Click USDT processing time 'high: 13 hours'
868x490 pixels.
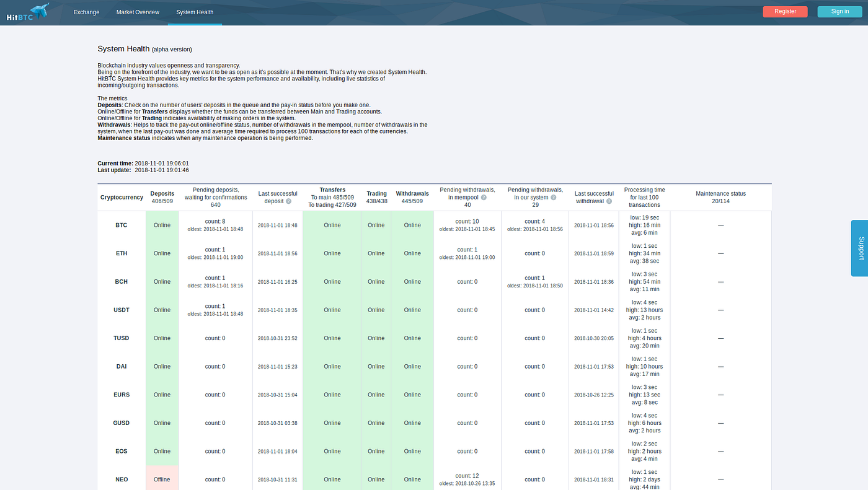coord(645,310)
